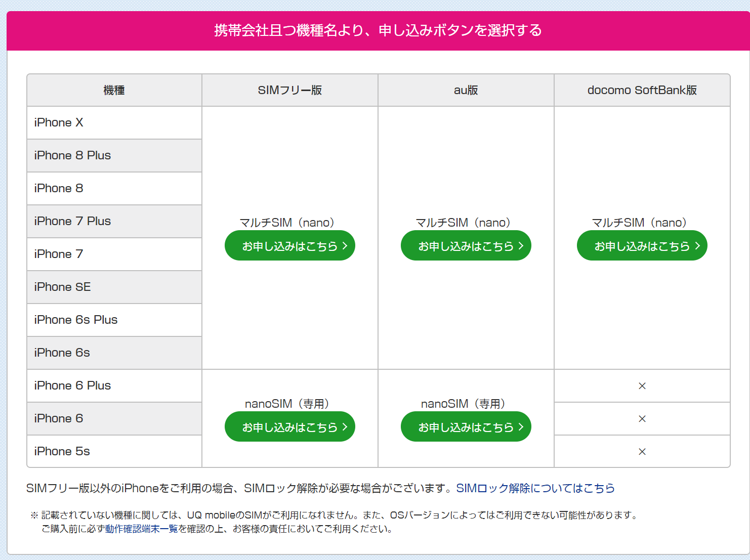Click the nanoSIM (専用) label under au版
This screenshot has height=560, width=750.
tap(463, 404)
